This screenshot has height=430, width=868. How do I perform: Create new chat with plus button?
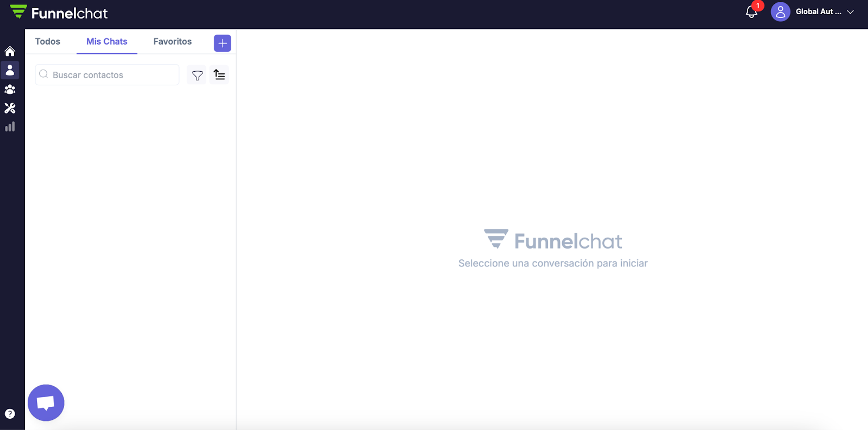point(222,43)
